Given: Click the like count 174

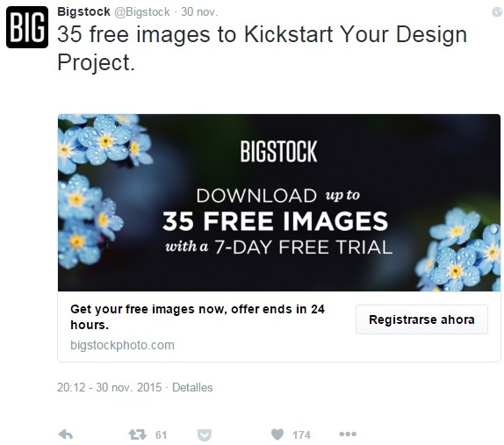Looking at the screenshot, I should (x=301, y=434).
